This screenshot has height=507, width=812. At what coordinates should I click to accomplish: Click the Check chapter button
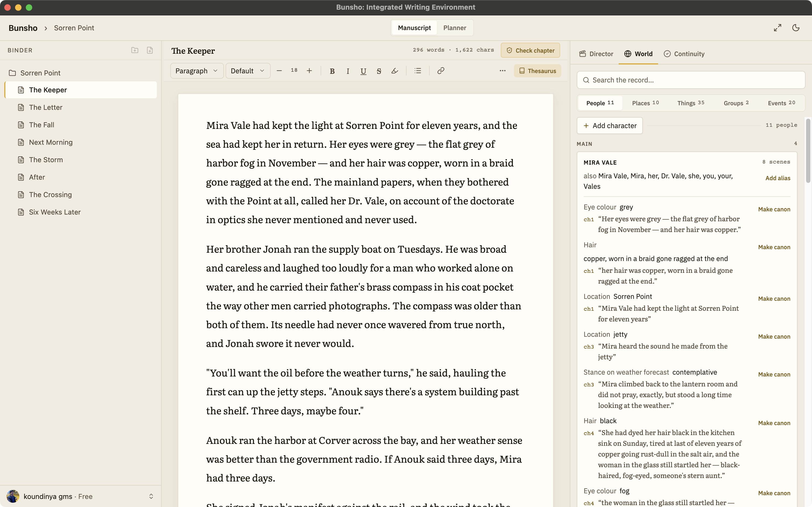point(530,50)
